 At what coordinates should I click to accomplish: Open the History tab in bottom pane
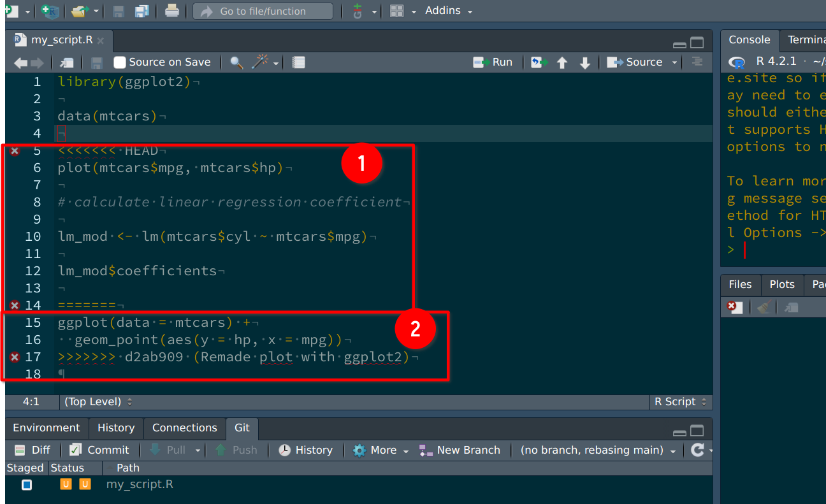116,428
